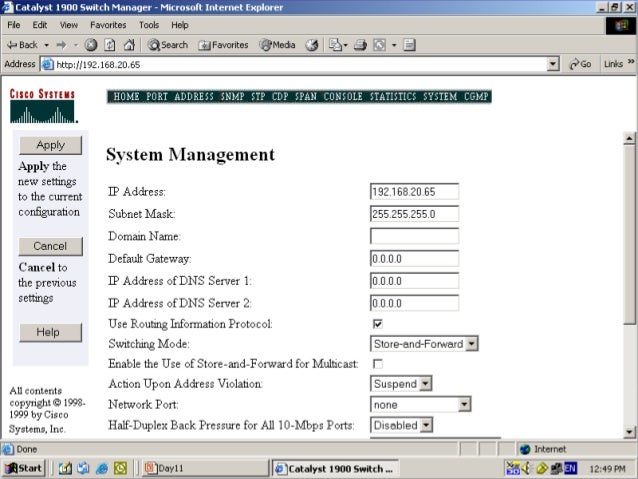Click the Apply button
638x479 pixels.
tap(50, 145)
